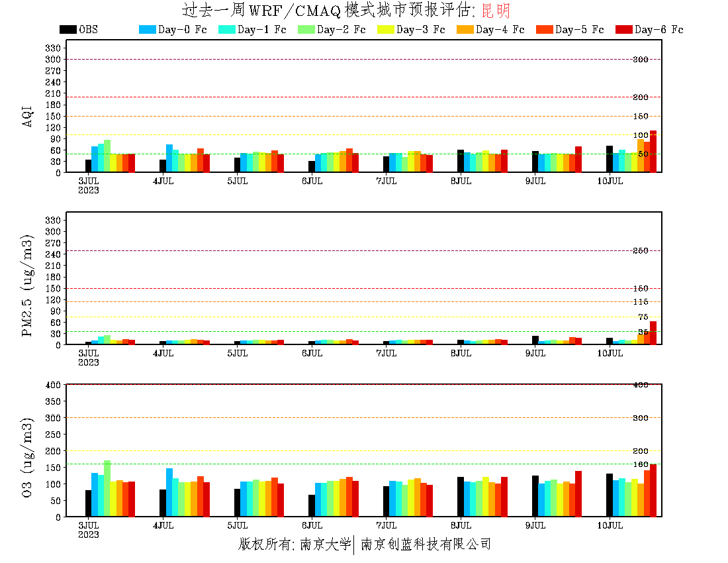
Task: Click the '3JUL 2023' date under AQI chart
Action: (88, 185)
